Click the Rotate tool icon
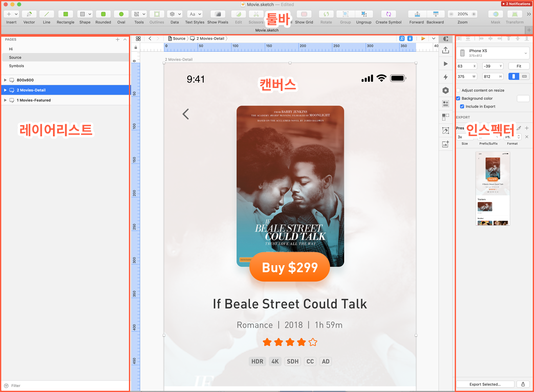534x392 pixels. coord(326,14)
